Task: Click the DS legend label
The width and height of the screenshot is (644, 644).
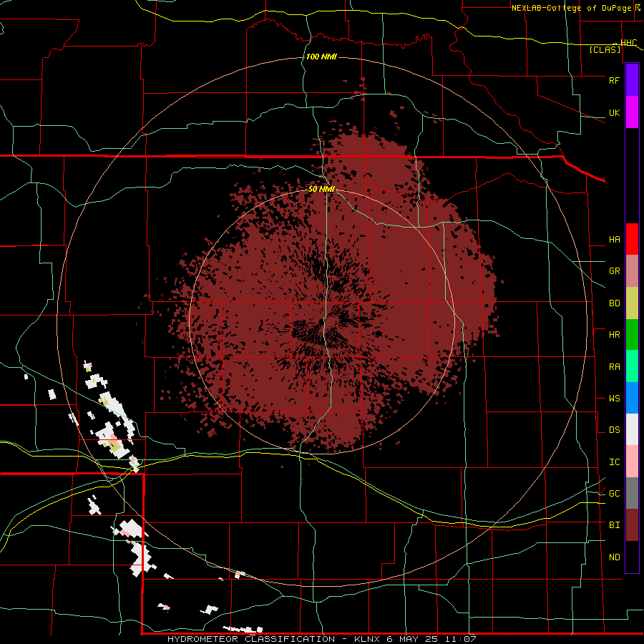Action: (x=614, y=429)
